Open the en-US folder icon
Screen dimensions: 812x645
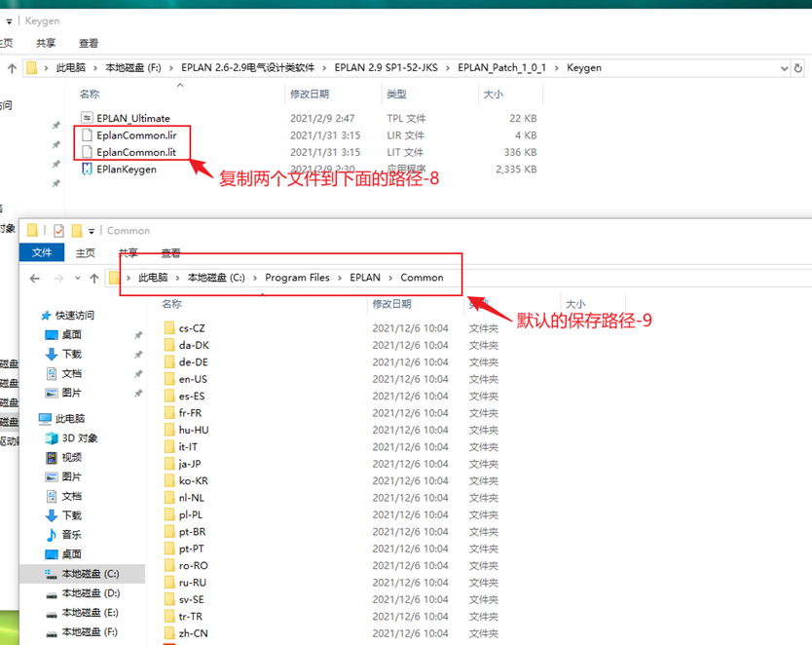pos(169,379)
